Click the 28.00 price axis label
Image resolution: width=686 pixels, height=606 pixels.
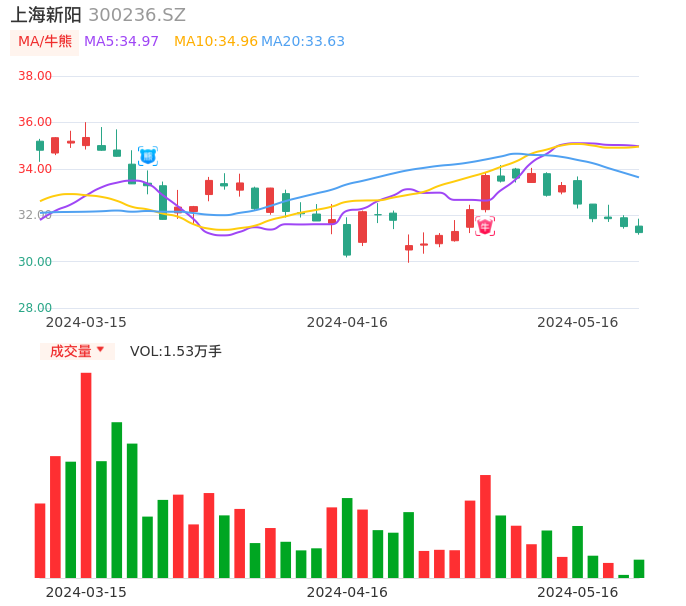coord(35,308)
